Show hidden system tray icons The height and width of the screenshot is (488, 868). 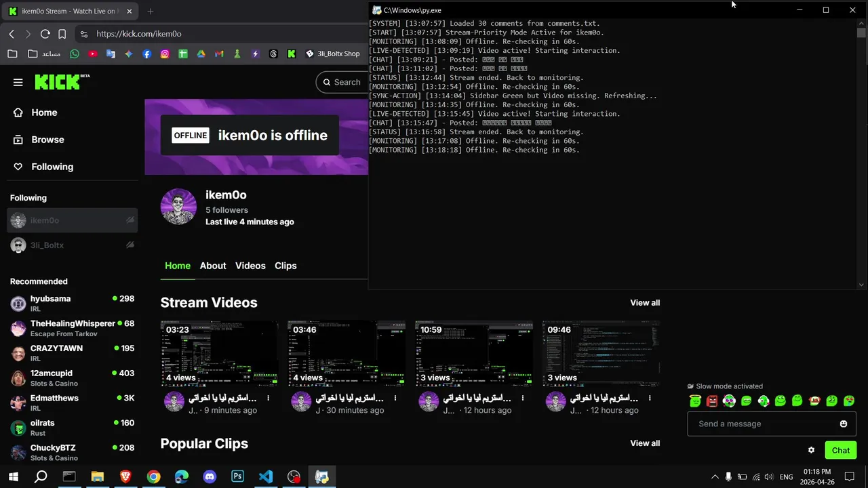[x=715, y=477]
